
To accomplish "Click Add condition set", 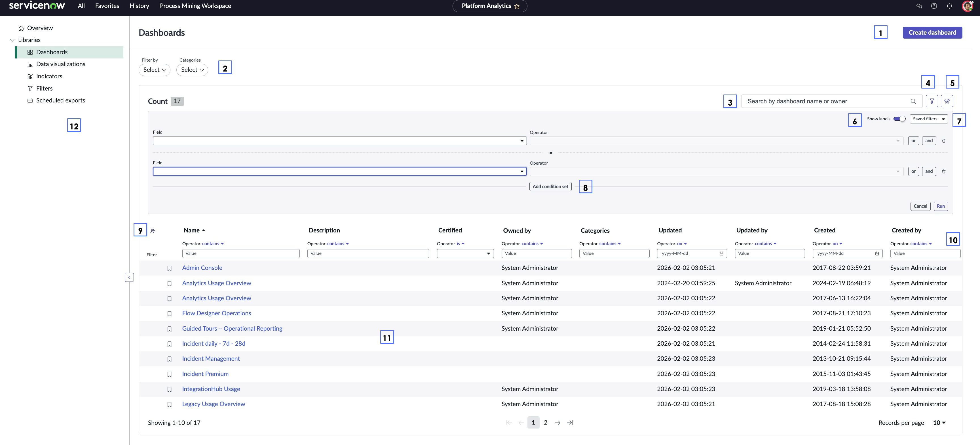I will point(550,186).
